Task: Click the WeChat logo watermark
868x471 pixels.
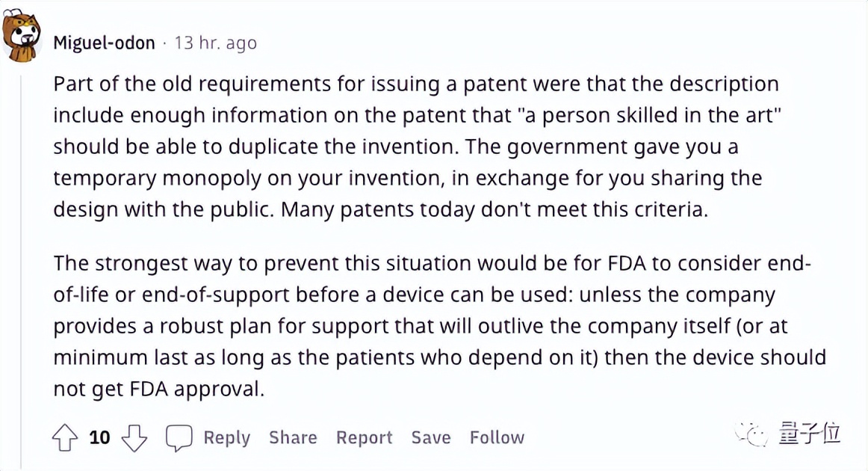Action: [x=752, y=434]
